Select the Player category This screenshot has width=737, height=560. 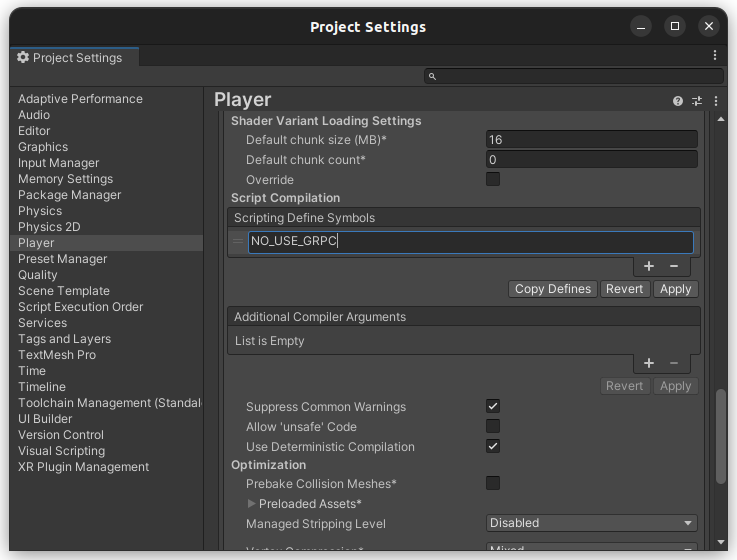107,243
